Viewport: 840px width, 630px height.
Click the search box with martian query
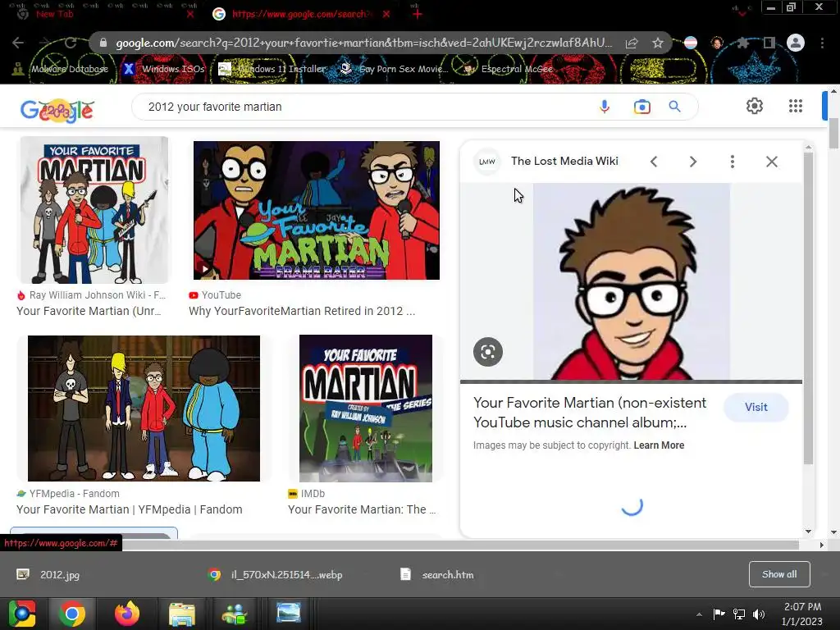[x=364, y=107]
